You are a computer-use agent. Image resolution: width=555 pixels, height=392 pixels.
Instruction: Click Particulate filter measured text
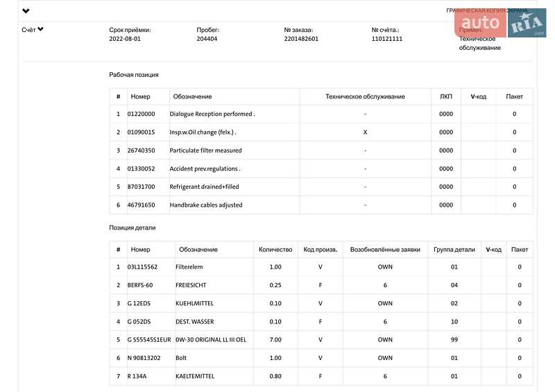[205, 151]
